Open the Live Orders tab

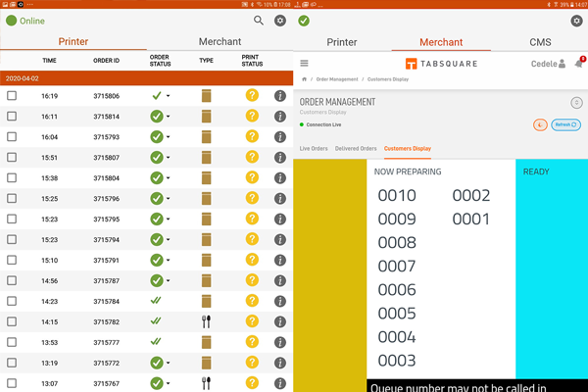click(x=314, y=149)
